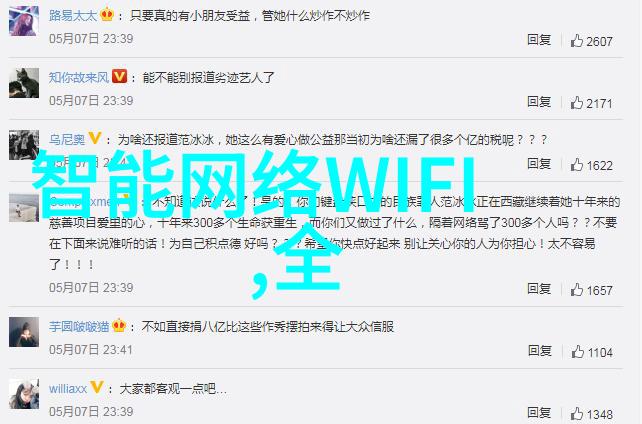
Task: Click yellow V badge next to 乌尼奥
Action: [x=95, y=138]
